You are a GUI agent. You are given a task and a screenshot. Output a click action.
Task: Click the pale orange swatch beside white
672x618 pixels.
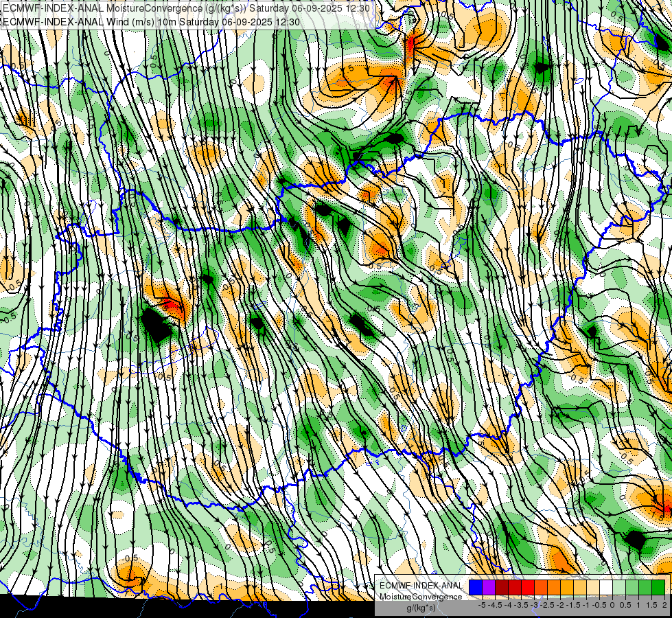(x=593, y=587)
